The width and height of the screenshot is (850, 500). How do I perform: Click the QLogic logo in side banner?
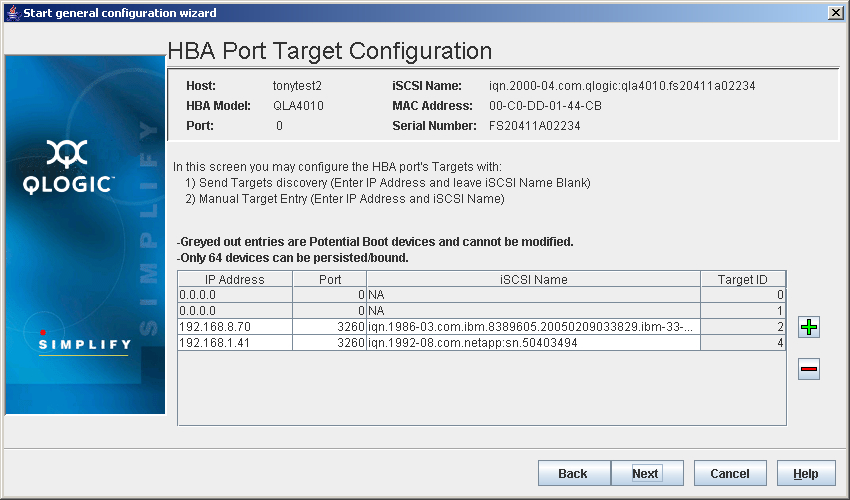pyautogui.click(x=69, y=165)
